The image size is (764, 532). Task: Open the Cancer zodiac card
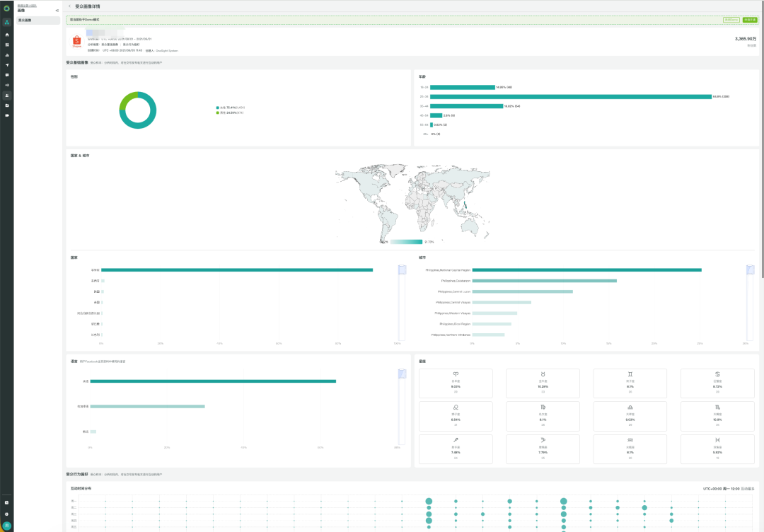717,383
